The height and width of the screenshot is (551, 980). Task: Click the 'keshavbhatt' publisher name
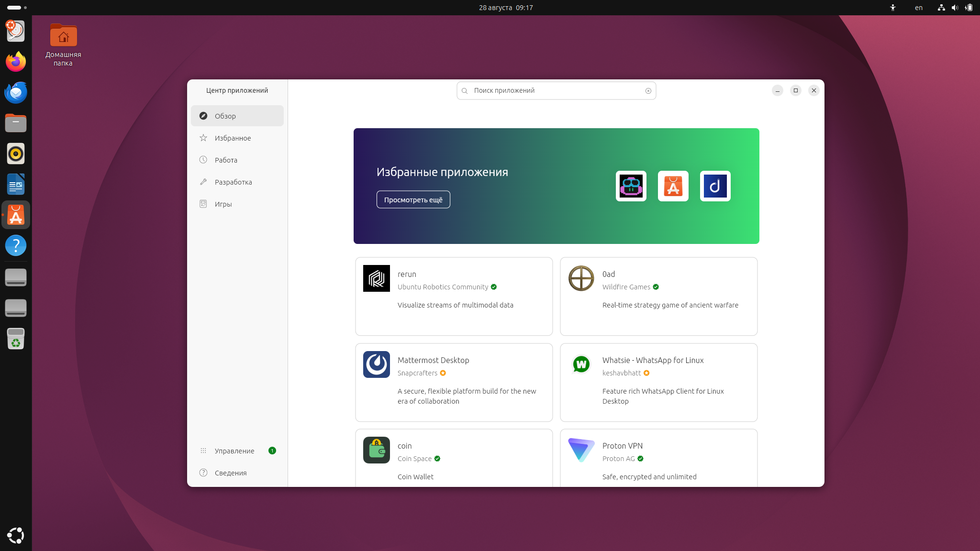coord(622,373)
